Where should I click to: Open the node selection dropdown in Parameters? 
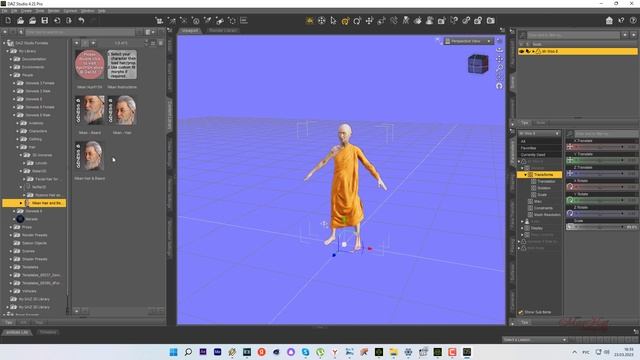(539, 133)
